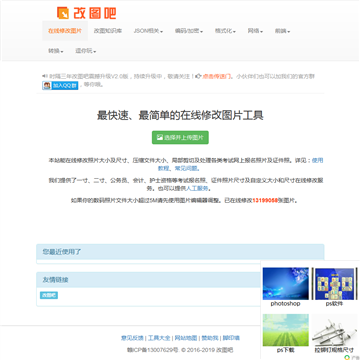Click the photoshop ad thumbnail
This screenshot has height=360, width=360.
286,284
